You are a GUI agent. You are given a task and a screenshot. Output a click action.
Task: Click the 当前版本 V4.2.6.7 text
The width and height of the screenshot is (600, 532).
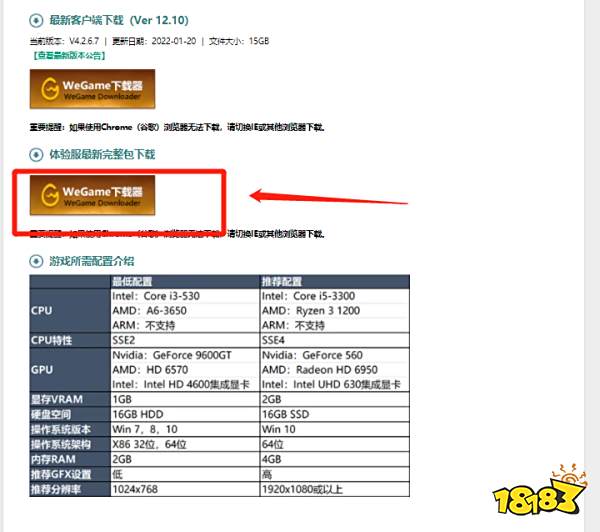point(64,41)
